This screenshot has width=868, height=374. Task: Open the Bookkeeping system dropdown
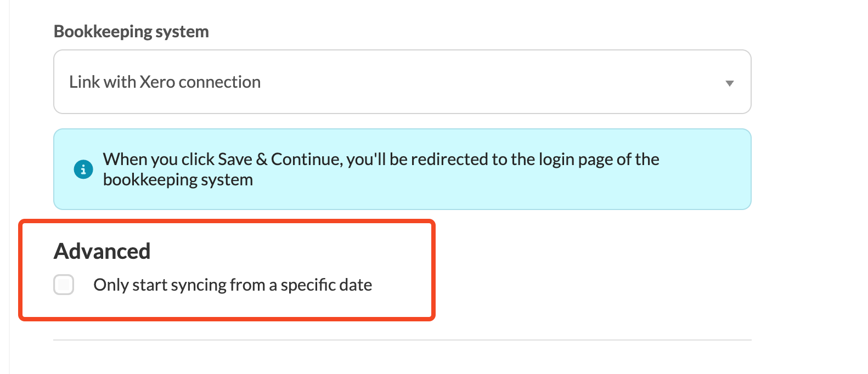pyautogui.click(x=402, y=82)
